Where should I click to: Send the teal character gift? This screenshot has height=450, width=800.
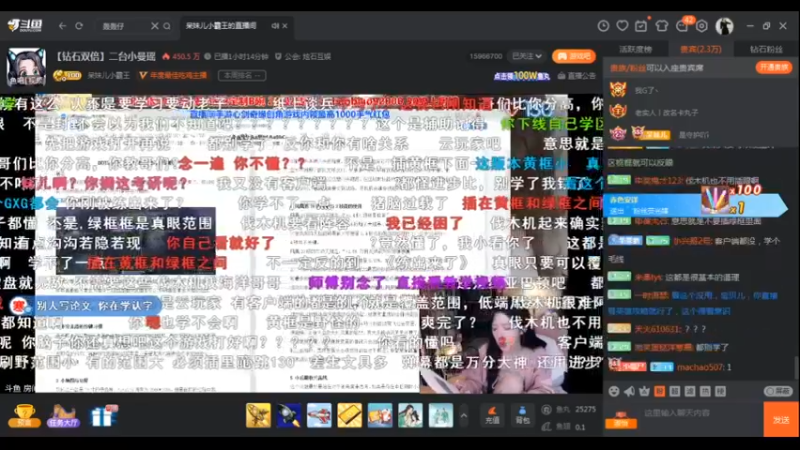click(441, 415)
